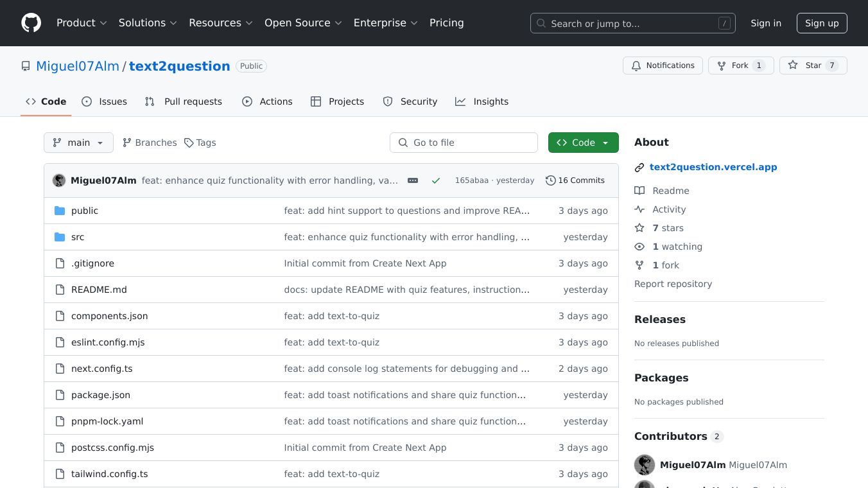Open the main branch dropdown
The image size is (868, 488).
click(x=78, y=143)
